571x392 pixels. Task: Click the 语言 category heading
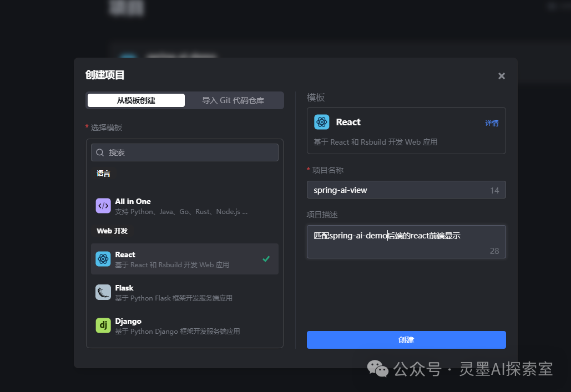(x=103, y=174)
